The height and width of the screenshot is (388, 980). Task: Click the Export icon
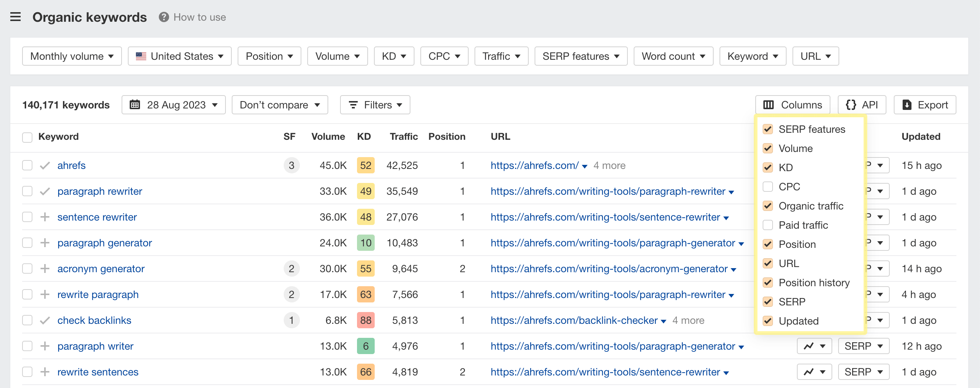pos(907,105)
